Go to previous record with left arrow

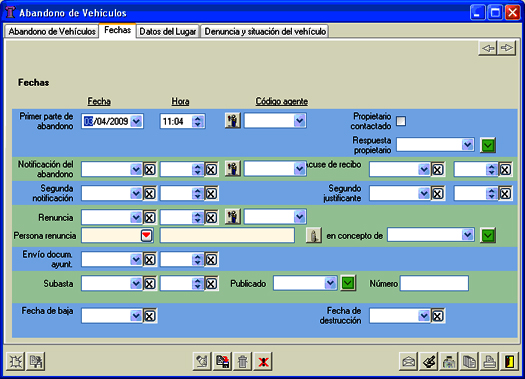coord(488,48)
